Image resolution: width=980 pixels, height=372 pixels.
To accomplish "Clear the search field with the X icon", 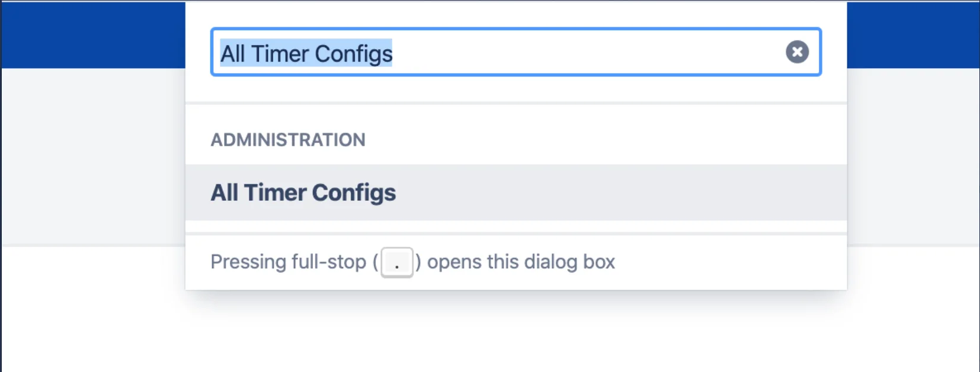I will (797, 52).
